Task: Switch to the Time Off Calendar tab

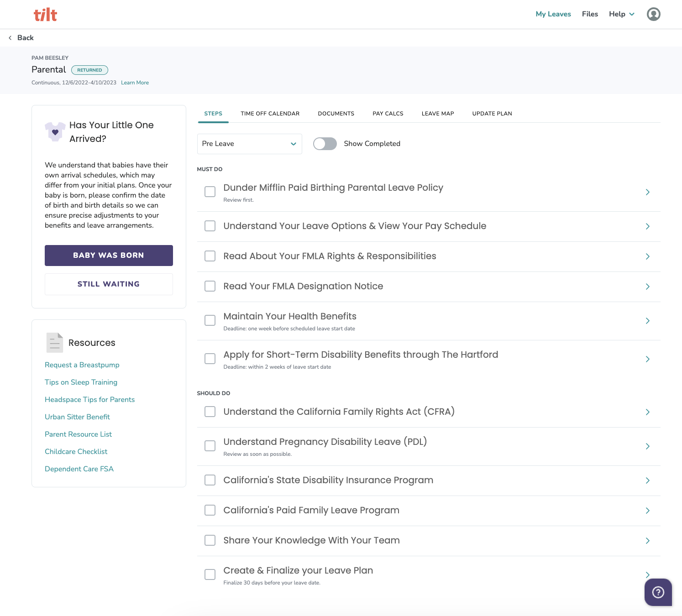Action: point(270,113)
